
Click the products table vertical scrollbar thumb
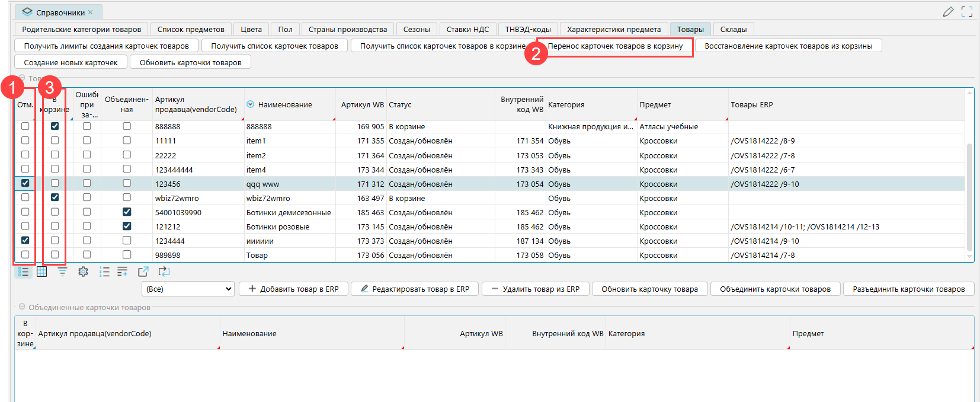(x=969, y=197)
